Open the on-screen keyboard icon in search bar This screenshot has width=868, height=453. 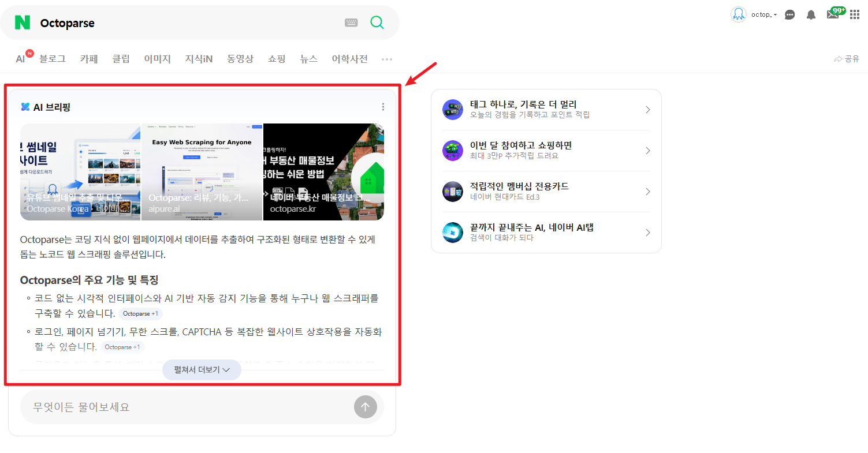(x=351, y=23)
